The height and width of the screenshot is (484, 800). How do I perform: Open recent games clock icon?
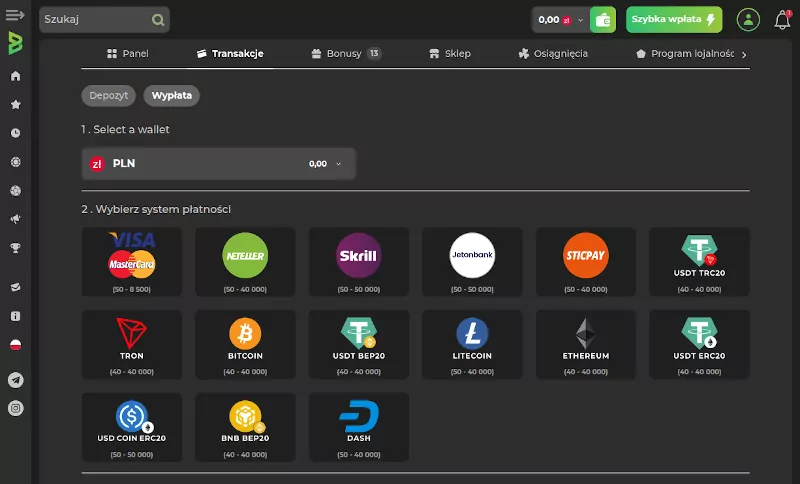pyautogui.click(x=15, y=133)
